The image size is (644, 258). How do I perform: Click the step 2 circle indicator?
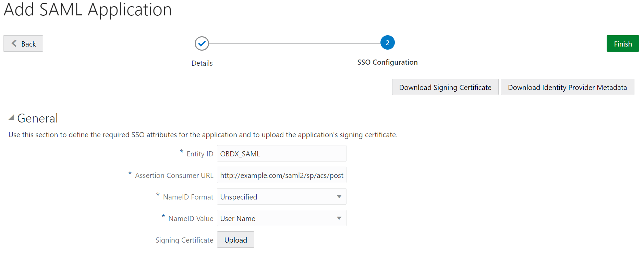click(387, 43)
